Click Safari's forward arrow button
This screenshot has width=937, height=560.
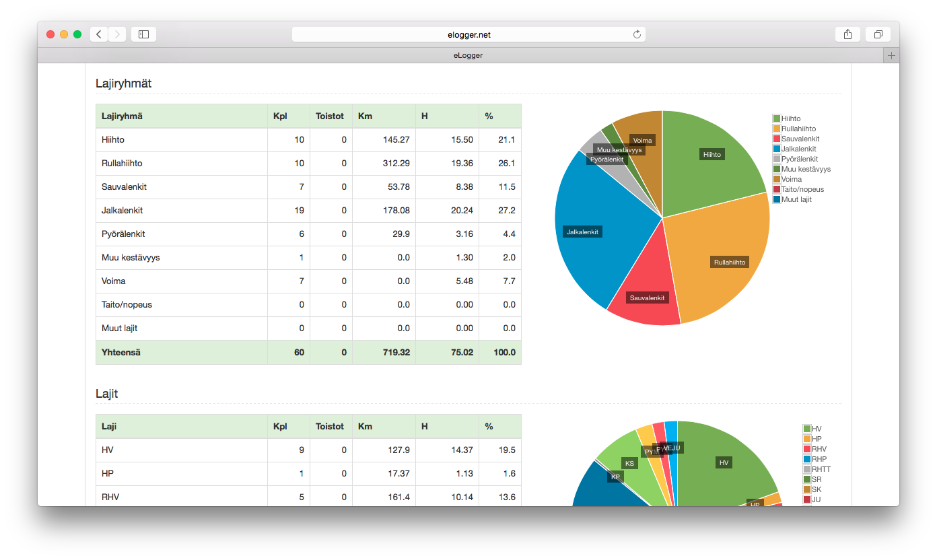coord(117,34)
